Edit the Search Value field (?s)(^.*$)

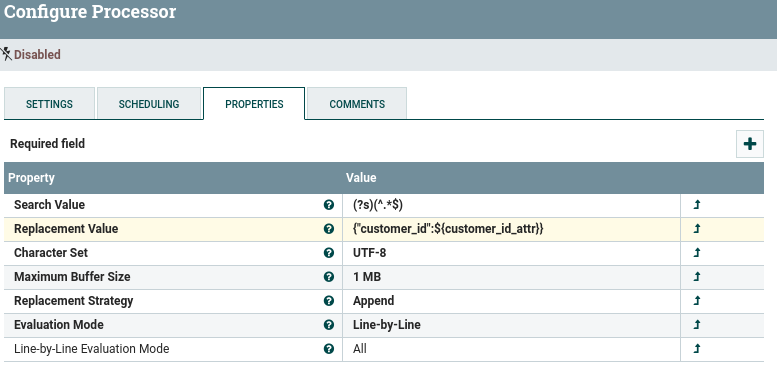[511, 205]
